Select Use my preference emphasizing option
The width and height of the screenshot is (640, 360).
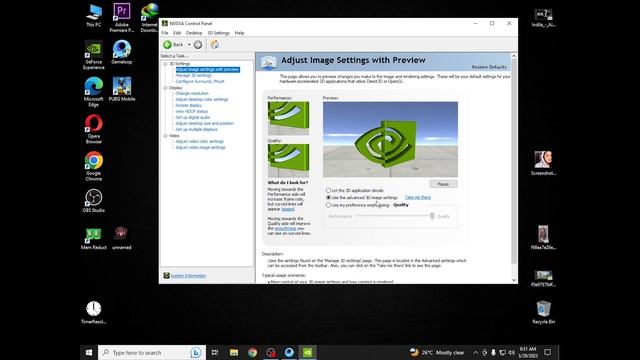point(328,205)
